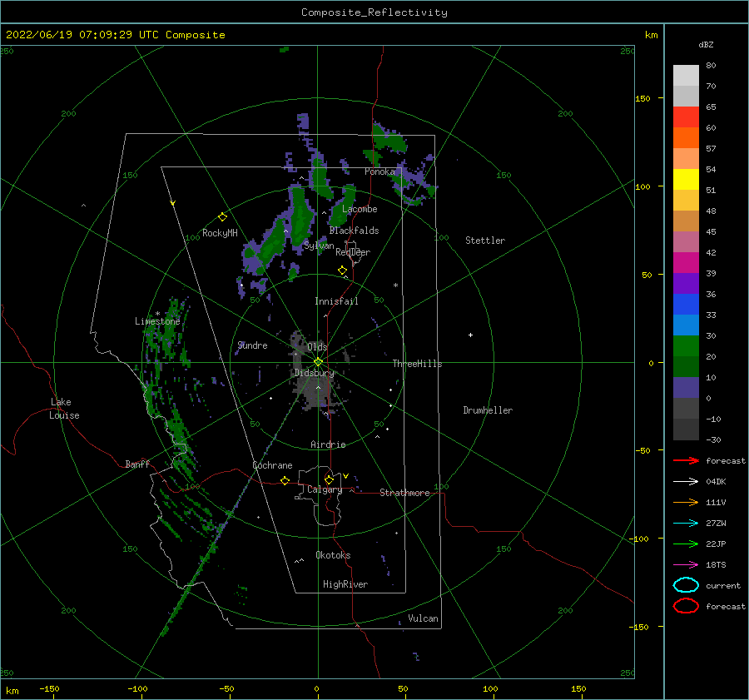Screen dimensions: 749x700
Task: Click white asterisk marker above Limestone
Action: click(157, 314)
